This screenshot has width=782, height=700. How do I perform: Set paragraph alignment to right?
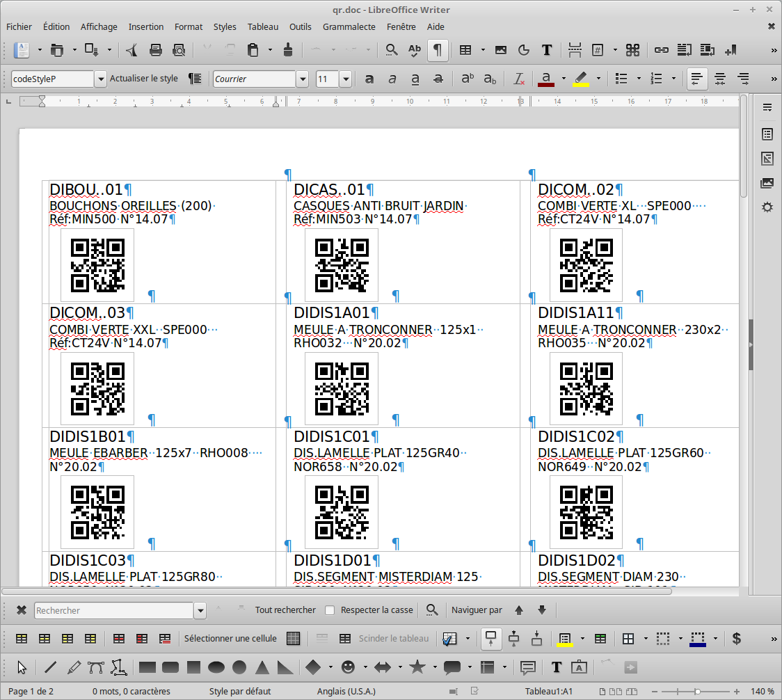pos(743,79)
